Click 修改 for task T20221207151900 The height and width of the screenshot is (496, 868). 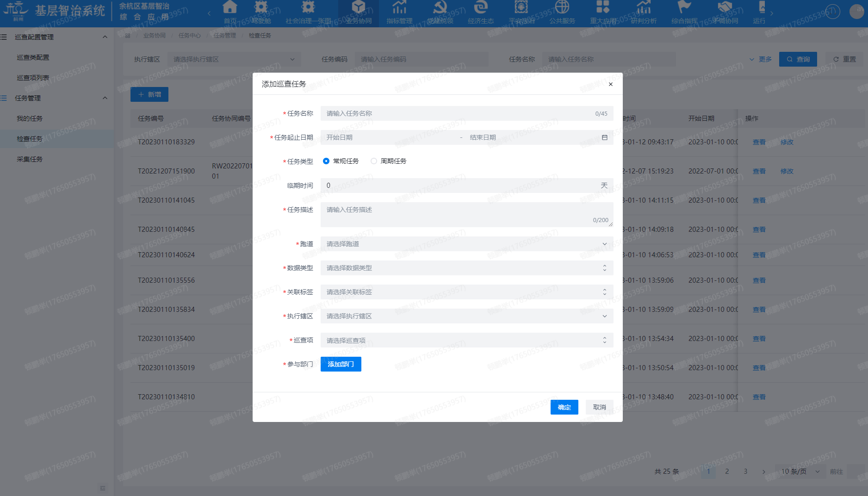pos(787,171)
